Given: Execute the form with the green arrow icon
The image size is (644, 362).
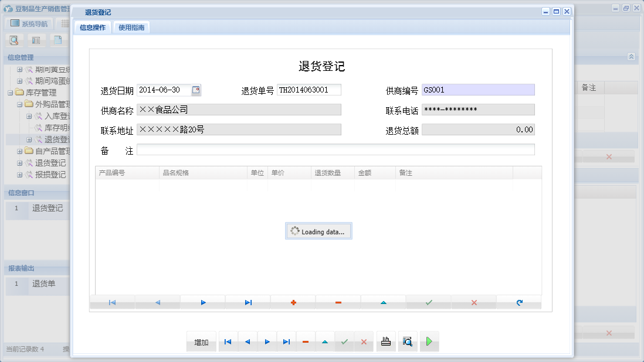Looking at the screenshot, I should (x=429, y=341).
